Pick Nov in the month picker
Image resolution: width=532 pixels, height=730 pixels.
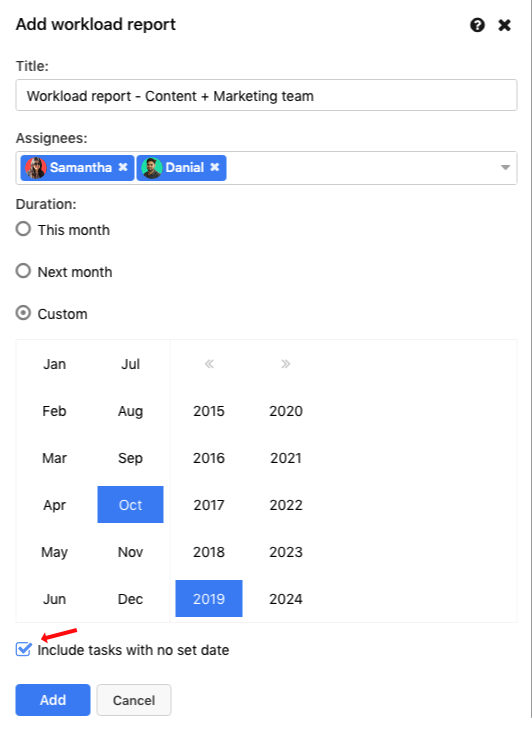pos(130,552)
